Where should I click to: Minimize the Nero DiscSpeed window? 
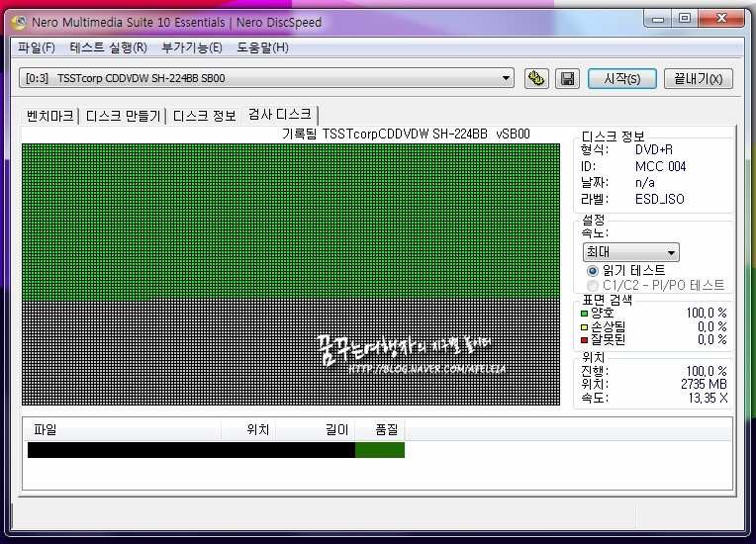click(x=658, y=19)
